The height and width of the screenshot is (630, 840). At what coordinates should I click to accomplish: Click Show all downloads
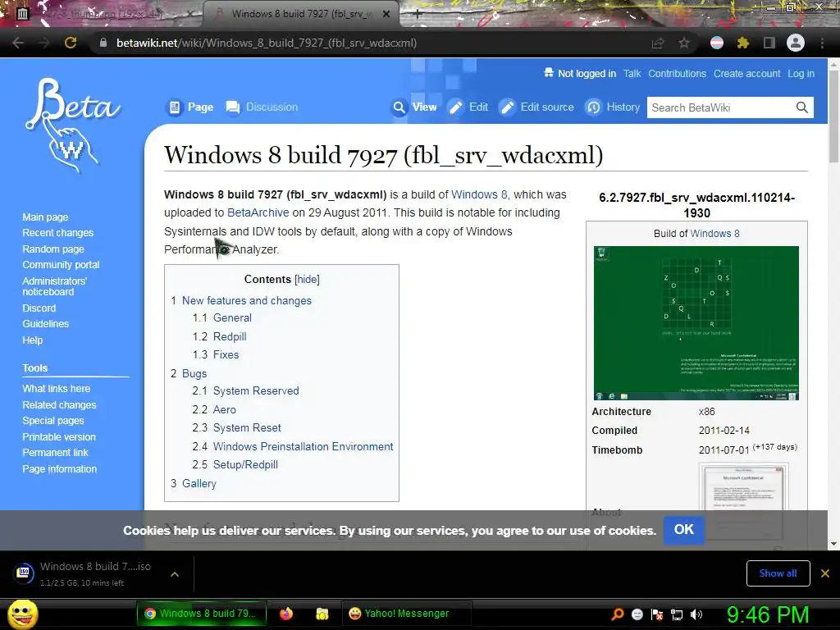(778, 573)
